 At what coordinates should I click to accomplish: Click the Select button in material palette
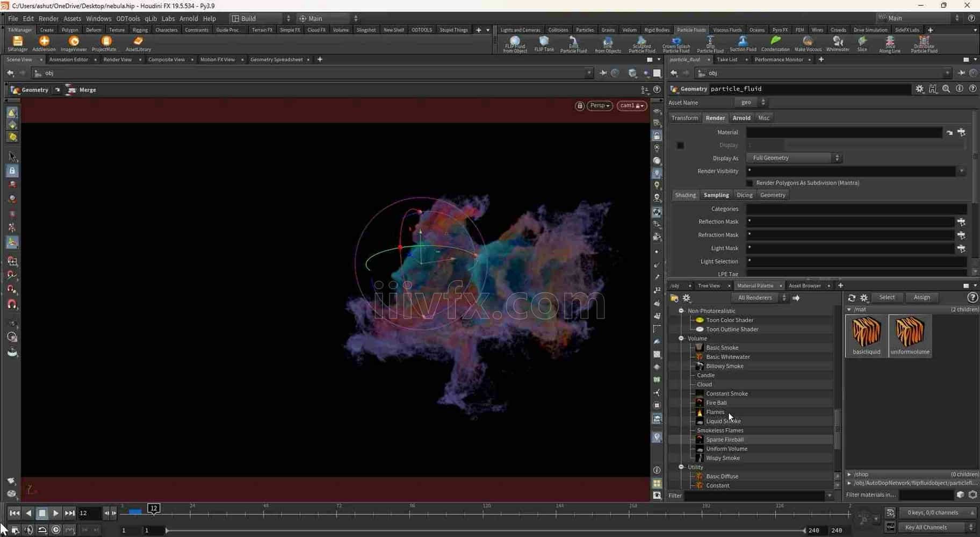pyautogui.click(x=887, y=298)
